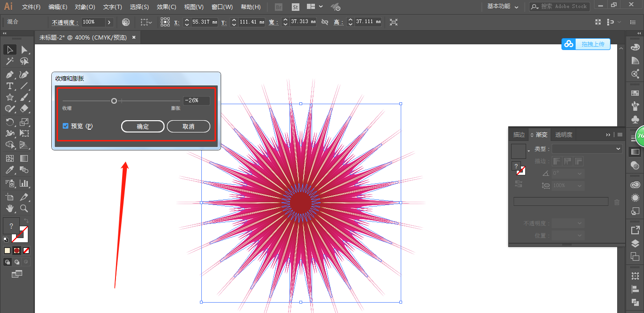This screenshot has height=313, width=644.
Task: Switch to Draw Behind mode
Action: coord(17,262)
